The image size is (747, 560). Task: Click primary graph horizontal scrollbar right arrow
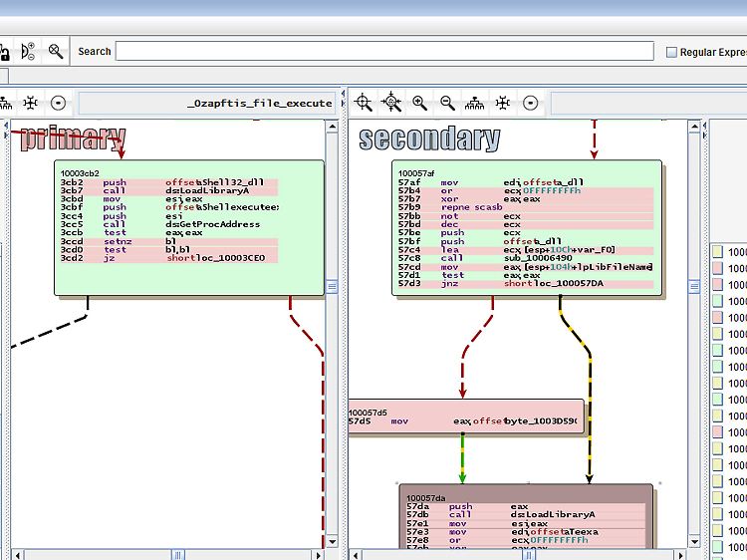pyautogui.click(x=319, y=555)
